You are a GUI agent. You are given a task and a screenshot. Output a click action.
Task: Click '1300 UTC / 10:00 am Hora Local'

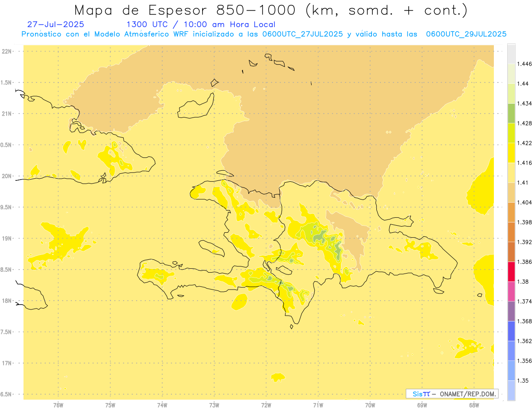point(201,25)
